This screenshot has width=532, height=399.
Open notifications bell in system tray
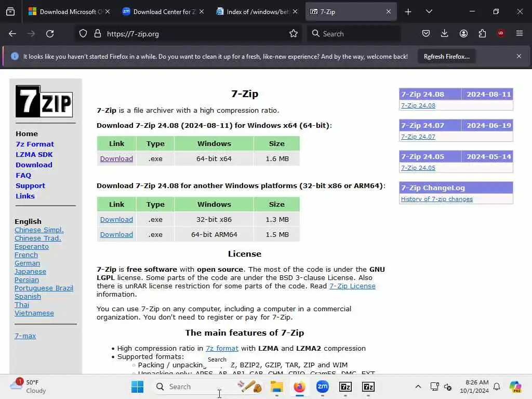pyautogui.click(x=497, y=387)
